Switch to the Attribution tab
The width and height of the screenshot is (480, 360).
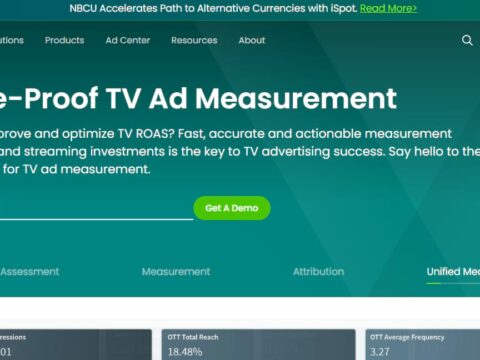318,272
